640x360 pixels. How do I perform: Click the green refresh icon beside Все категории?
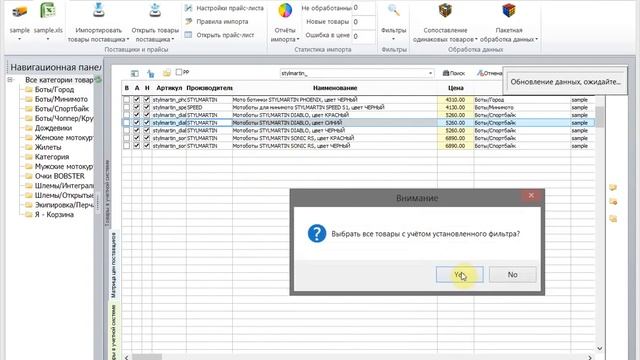click(x=98, y=80)
